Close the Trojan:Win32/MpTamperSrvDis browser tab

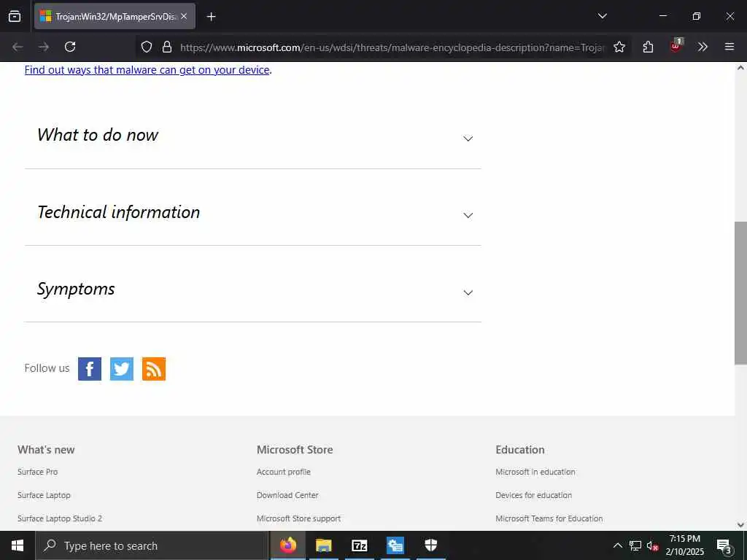point(184,16)
